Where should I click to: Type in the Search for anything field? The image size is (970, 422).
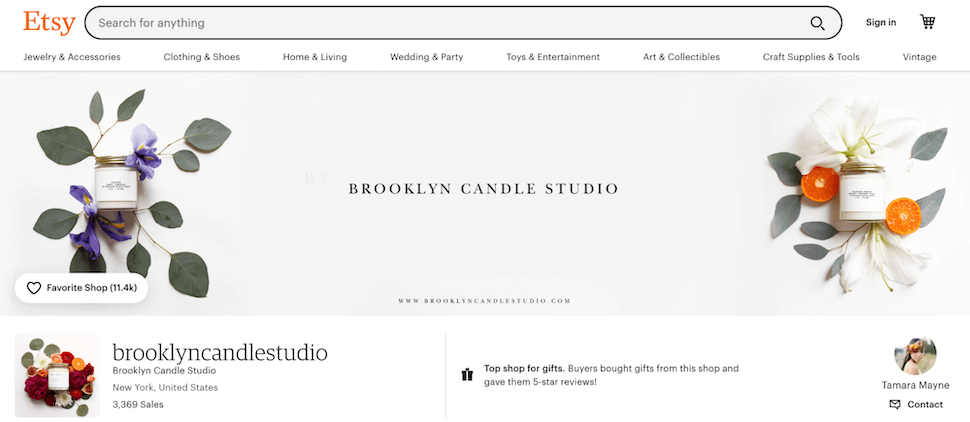click(x=440, y=23)
